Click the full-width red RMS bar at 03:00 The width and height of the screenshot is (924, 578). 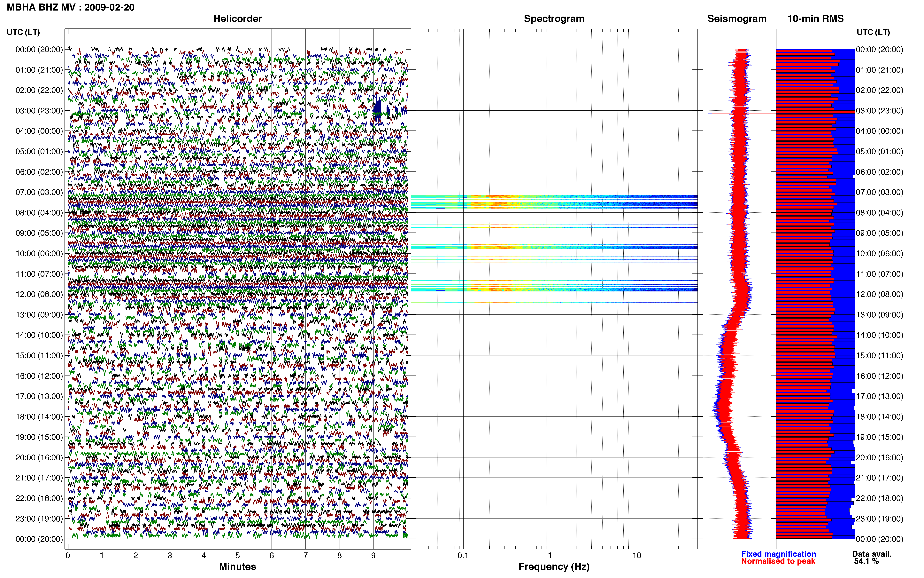click(815, 112)
